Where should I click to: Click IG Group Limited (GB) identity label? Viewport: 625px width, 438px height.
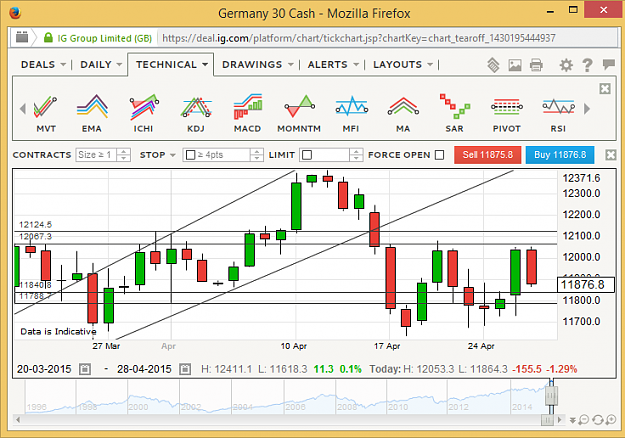pyautogui.click(x=104, y=38)
